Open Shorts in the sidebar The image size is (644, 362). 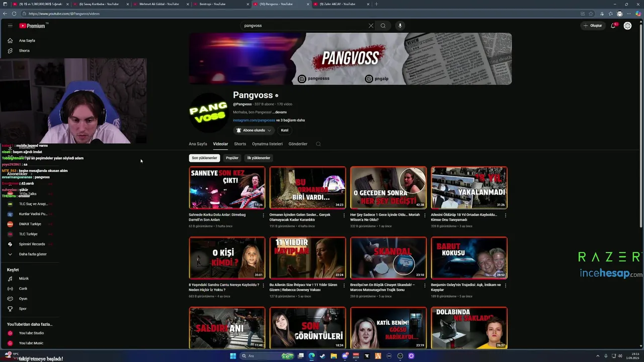24,50
